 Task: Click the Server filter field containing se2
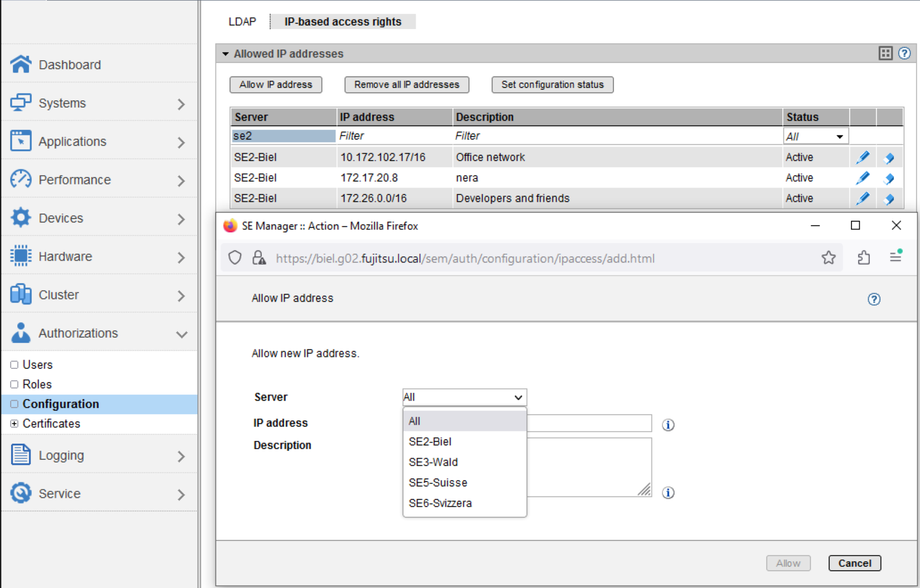click(283, 136)
